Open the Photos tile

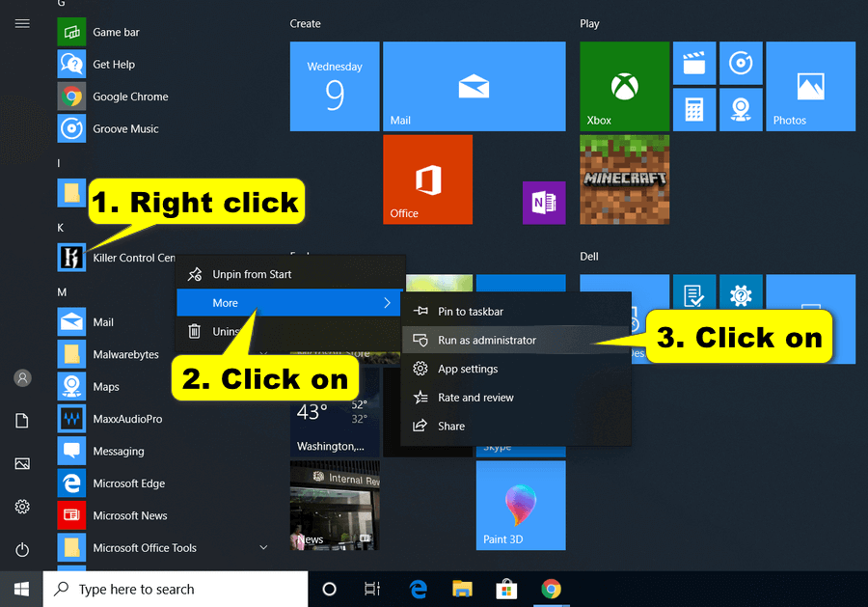(x=810, y=86)
